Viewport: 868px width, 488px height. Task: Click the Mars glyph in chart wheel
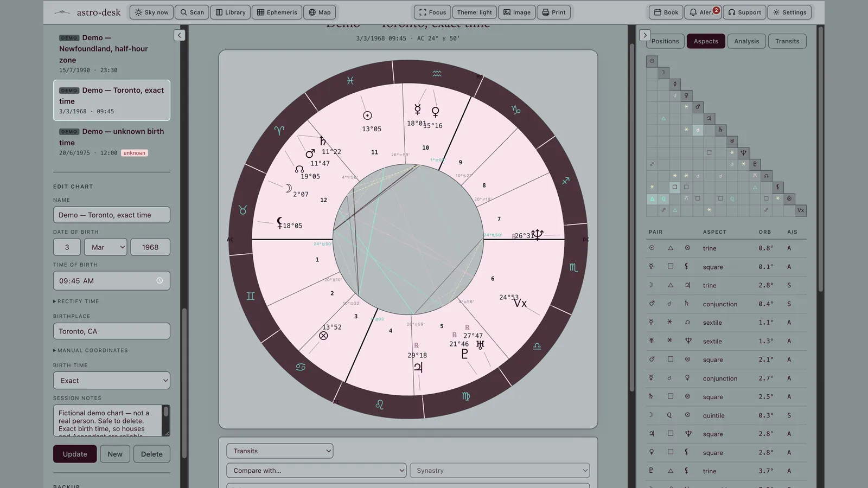click(310, 153)
